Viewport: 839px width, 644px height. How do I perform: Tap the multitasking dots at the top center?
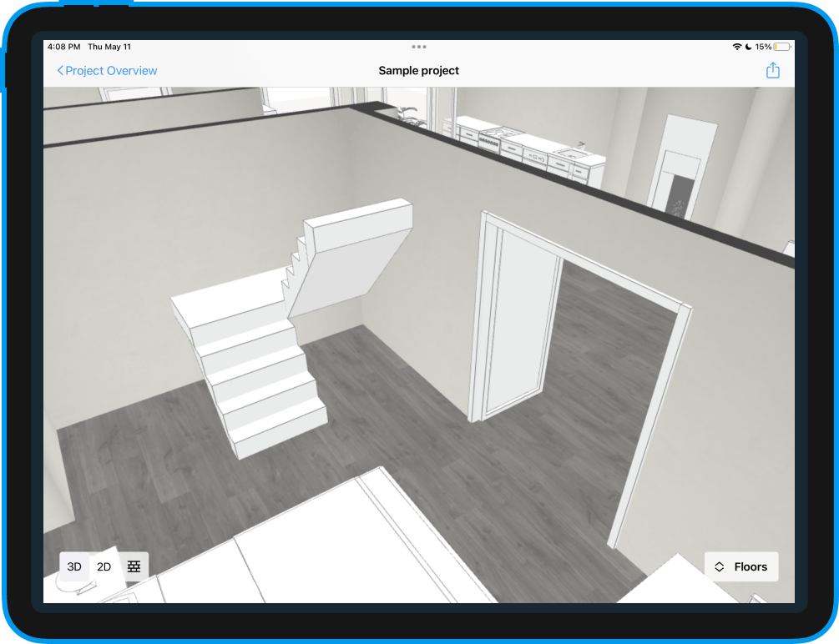click(x=418, y=47)
